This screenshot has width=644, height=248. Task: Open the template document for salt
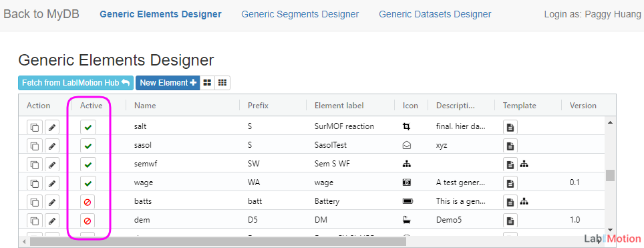point(510,128)
